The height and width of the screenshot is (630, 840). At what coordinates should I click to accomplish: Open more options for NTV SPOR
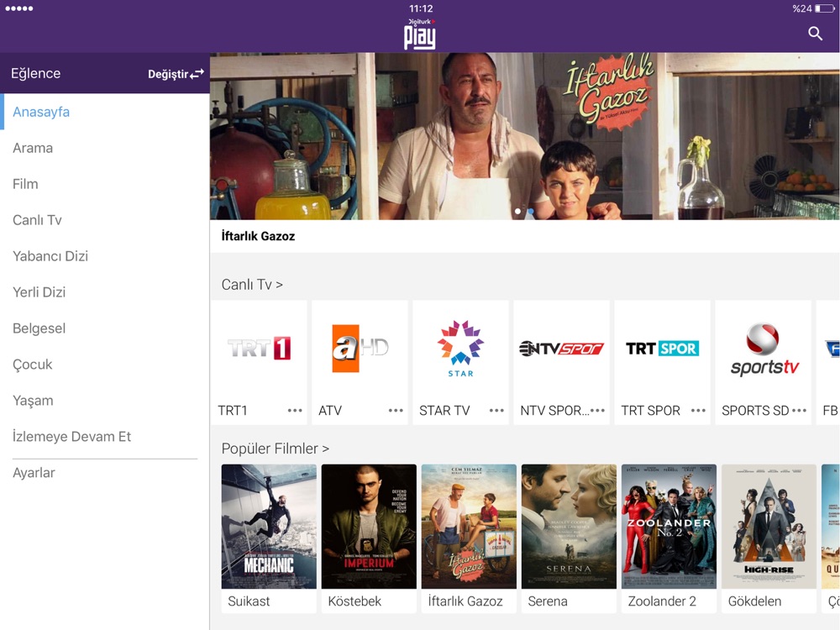pos(596,411)
